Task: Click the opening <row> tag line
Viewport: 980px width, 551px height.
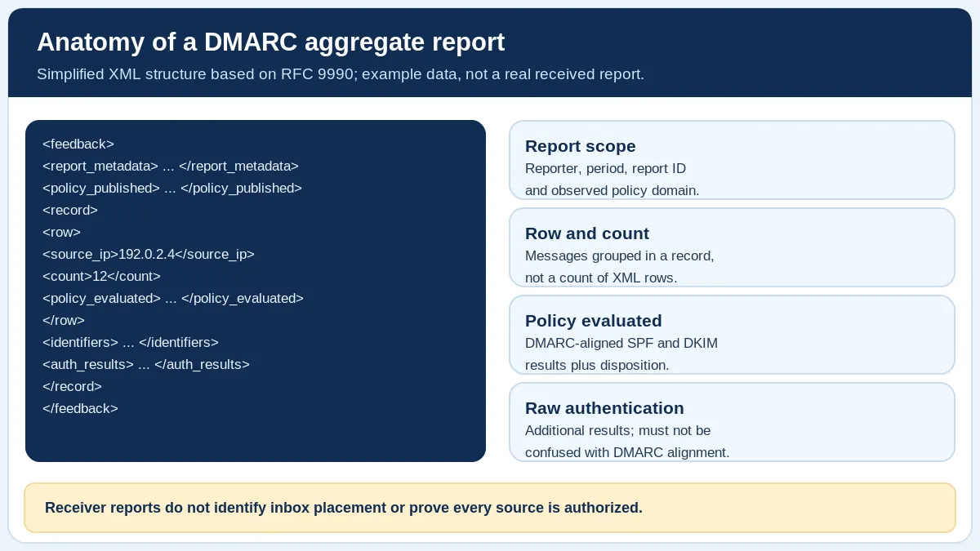Action: click(62, 233)
